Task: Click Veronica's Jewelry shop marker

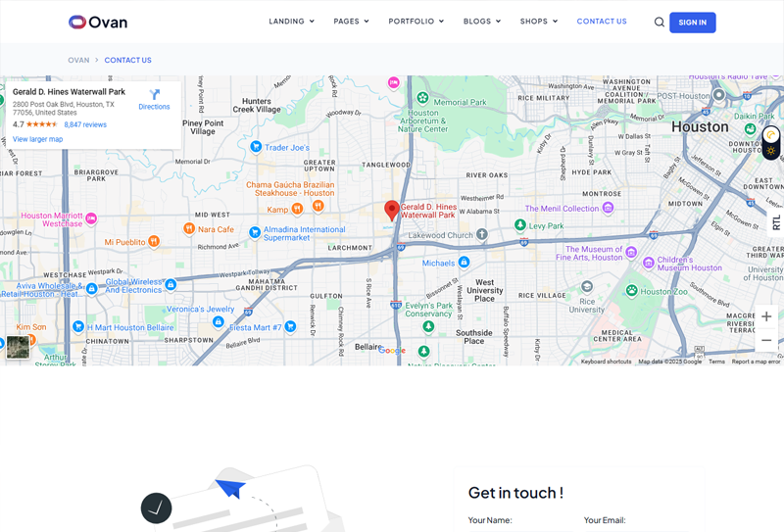Action: click(x=218, y=322)
